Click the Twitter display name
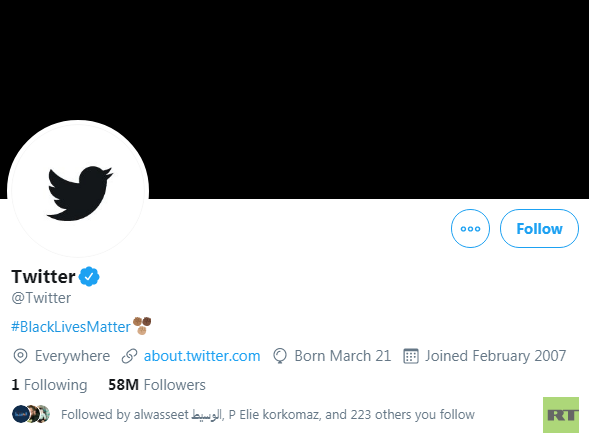589x443 pixels. [43, 277]
